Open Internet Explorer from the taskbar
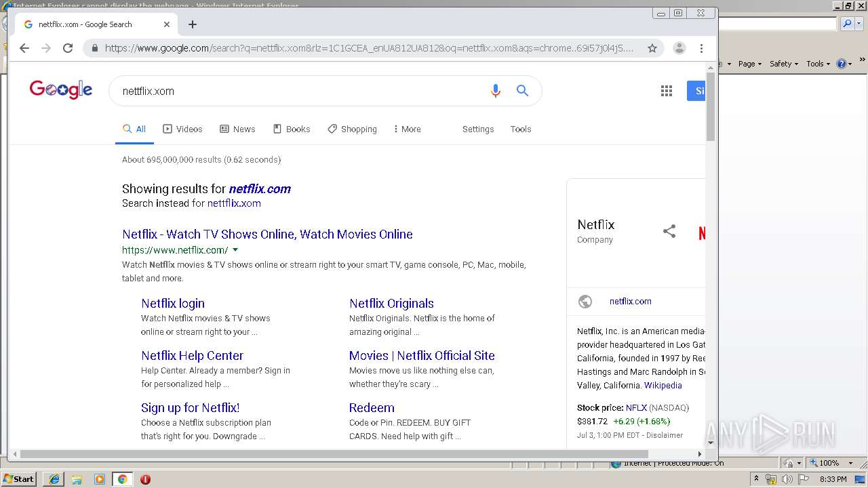This screenshot has width=868, height=488. [x=54, y=479]
